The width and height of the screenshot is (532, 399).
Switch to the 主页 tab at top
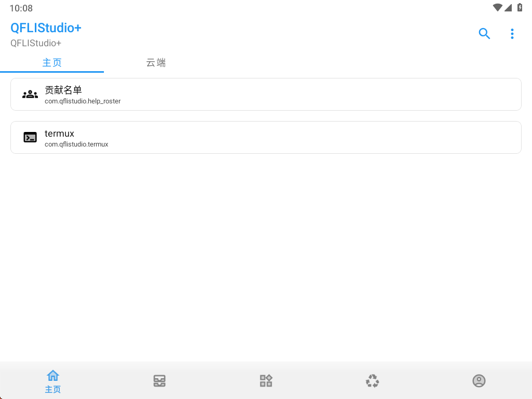click(52, 63)
